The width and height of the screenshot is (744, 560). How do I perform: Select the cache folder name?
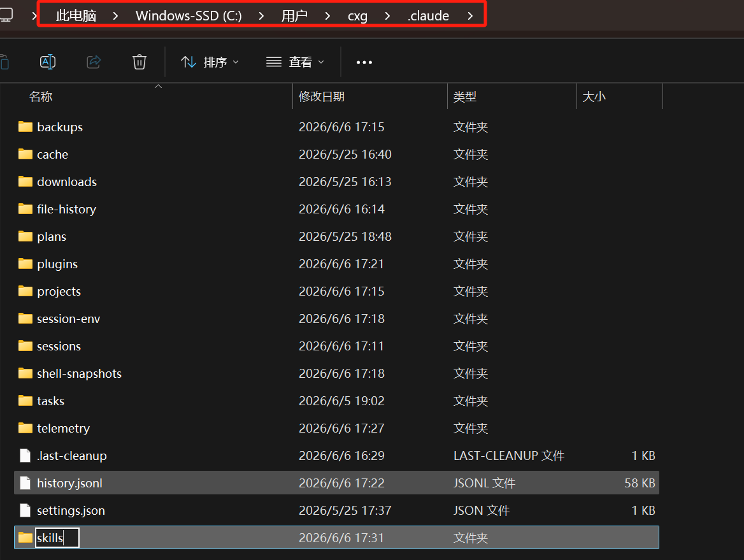[53, 154]
